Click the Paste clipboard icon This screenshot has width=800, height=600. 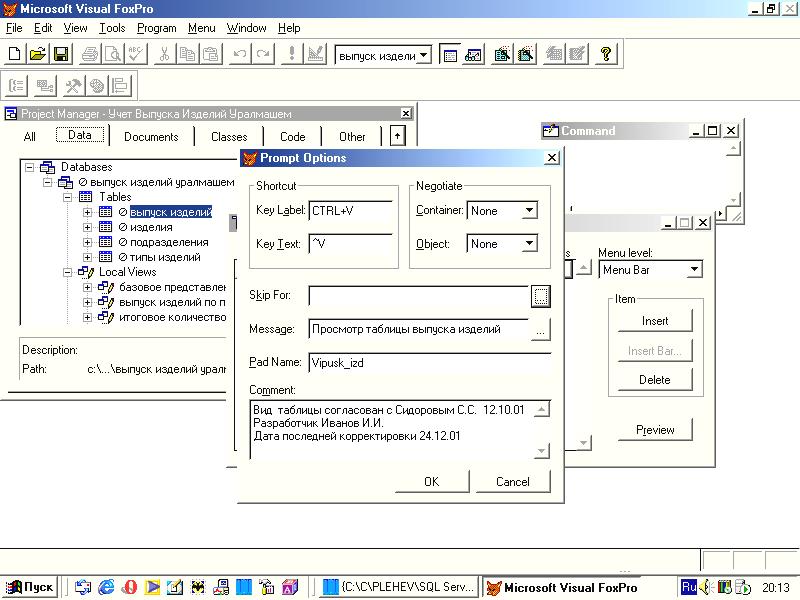point(210,54)
